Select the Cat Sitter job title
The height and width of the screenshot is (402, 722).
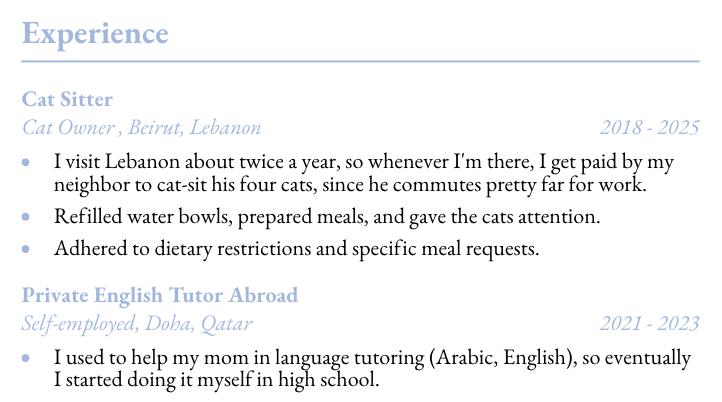coord(67,99)
